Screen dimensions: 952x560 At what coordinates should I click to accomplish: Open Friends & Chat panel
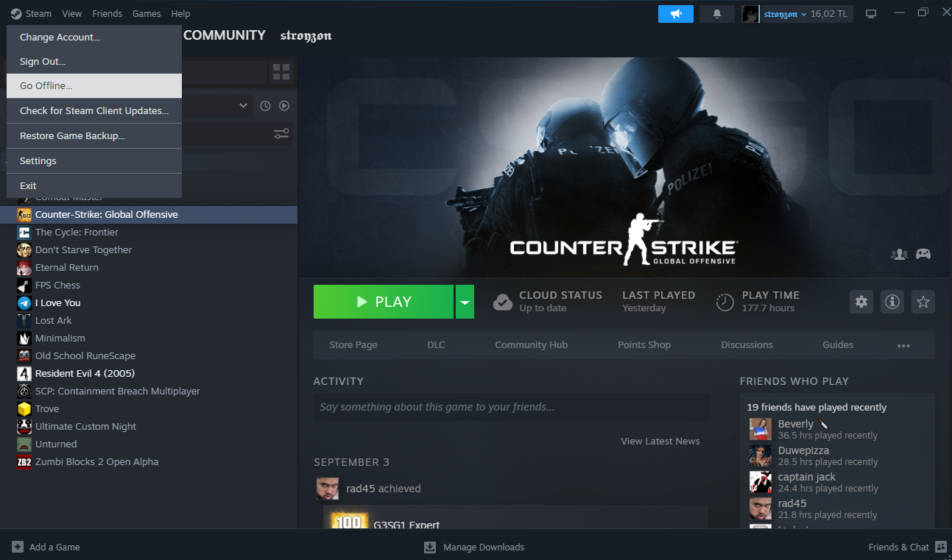907,547
